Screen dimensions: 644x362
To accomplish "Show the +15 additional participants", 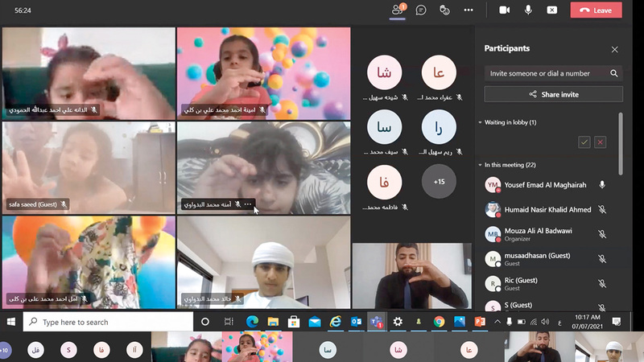I will point(439,182).
